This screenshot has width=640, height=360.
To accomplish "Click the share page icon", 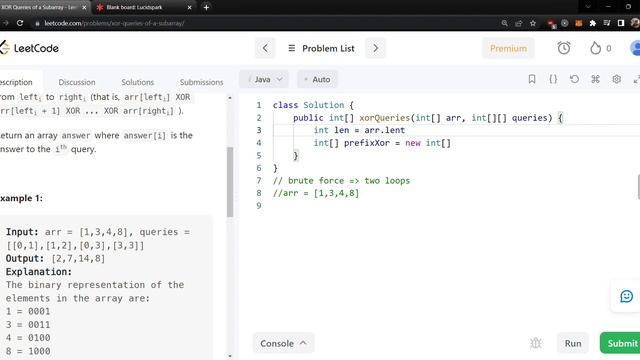I will click(518, 23).
